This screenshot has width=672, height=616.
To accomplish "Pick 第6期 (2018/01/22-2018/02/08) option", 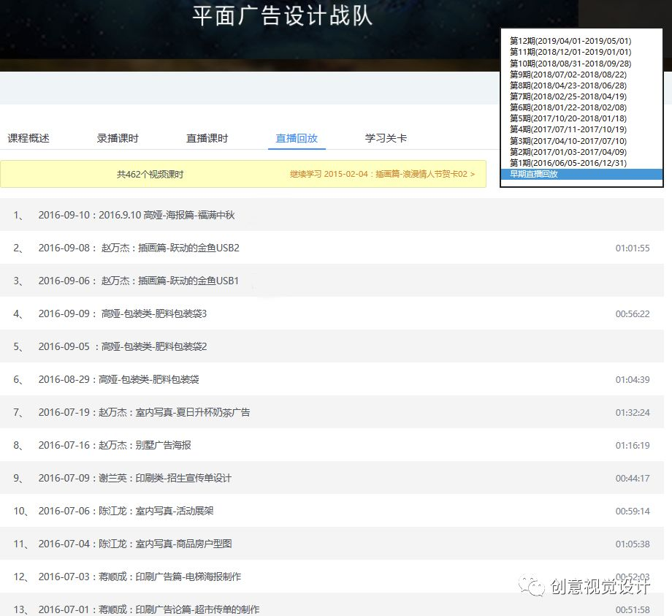I will tap(568, 107).
